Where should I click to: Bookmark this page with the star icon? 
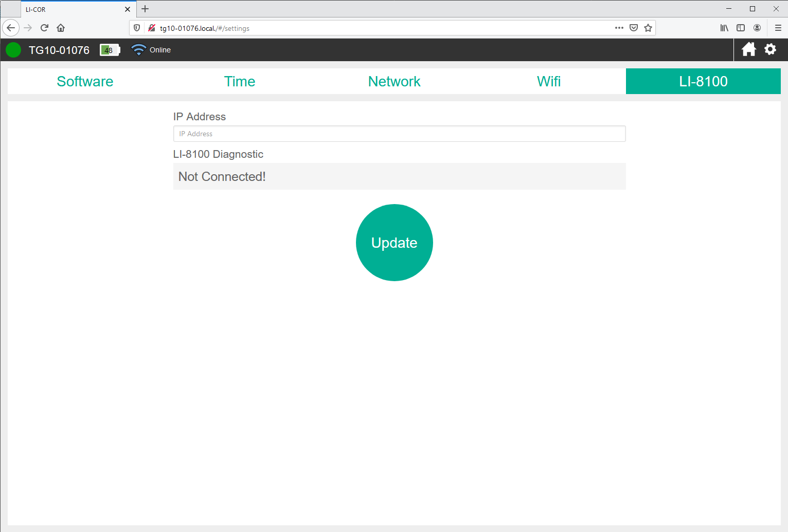[x=648, y=28]
